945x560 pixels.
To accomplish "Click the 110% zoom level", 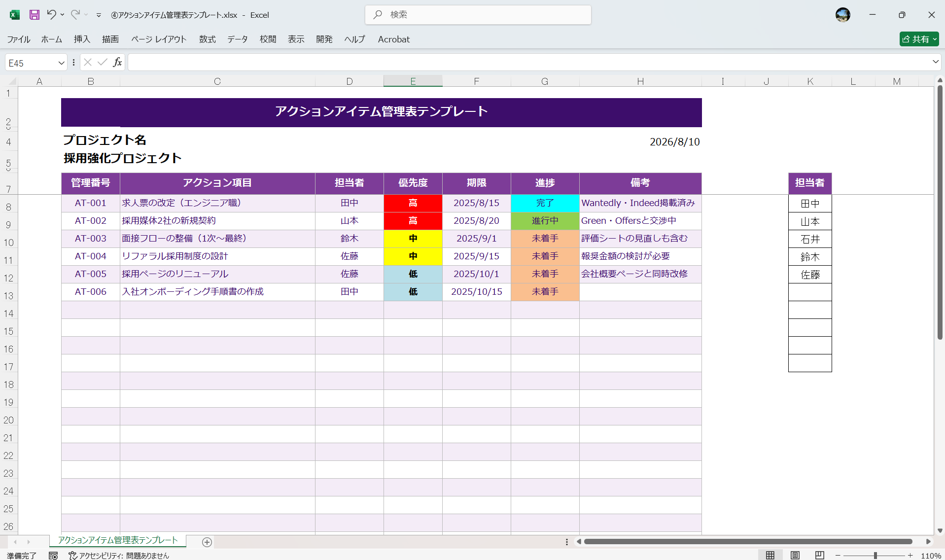I will (x=931, y=556).
